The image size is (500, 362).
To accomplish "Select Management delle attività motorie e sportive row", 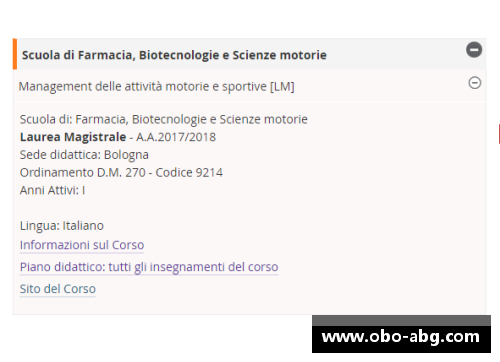I will coord(250,86).
